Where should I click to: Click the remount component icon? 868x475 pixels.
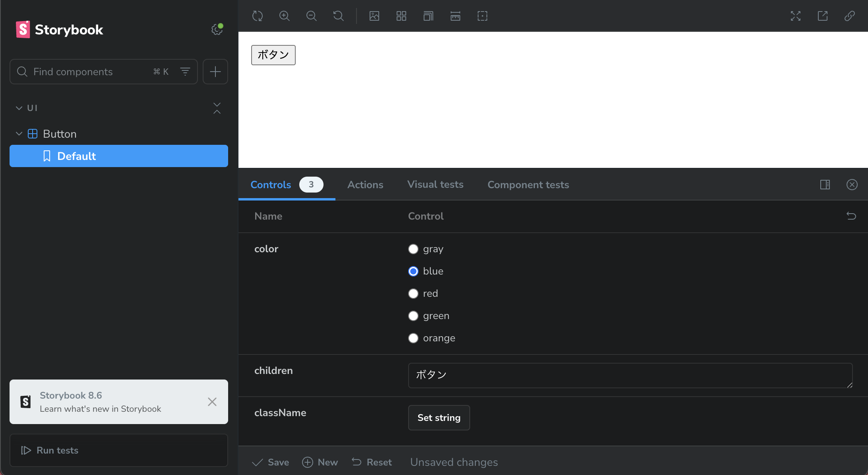click(258, 16)
